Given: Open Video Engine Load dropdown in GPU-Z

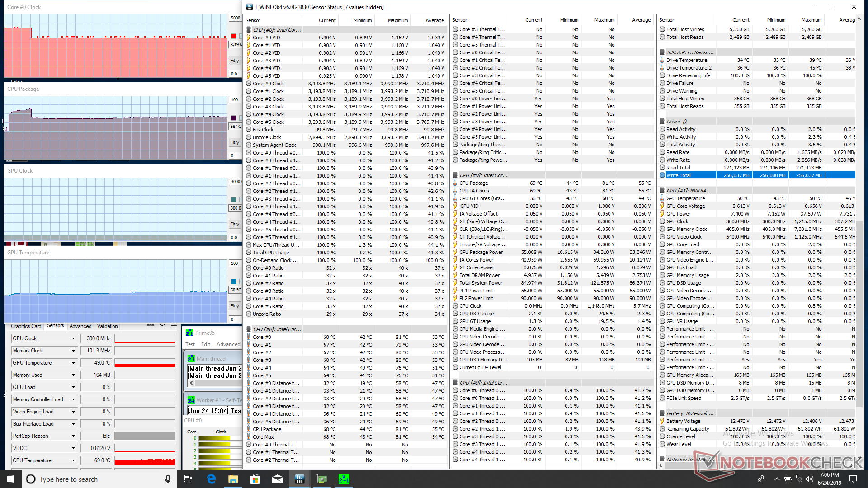Looking at the screenshot, I should click(73, 412).
